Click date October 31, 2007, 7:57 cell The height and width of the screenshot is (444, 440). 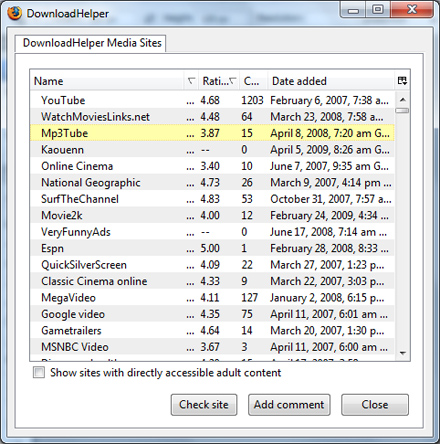[331, 199]
